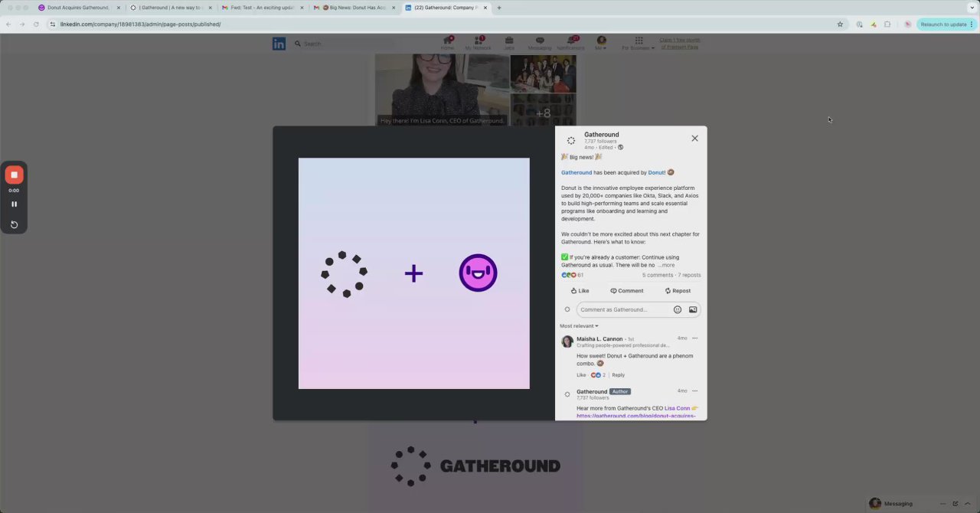Open Messaging in LinkedIn nav
The width and height of the screenshot is (980, 513).
pyautogui.click(x=539, y=43)
